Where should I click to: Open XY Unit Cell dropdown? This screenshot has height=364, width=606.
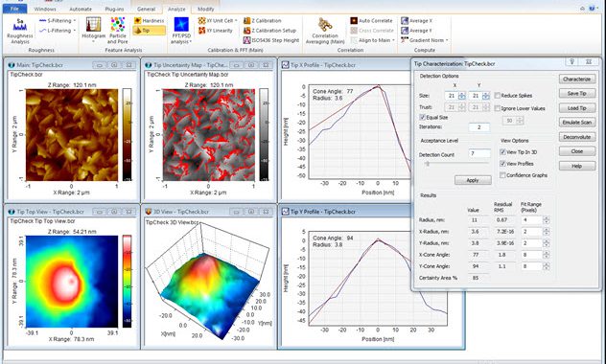click(x=236, y=20)
